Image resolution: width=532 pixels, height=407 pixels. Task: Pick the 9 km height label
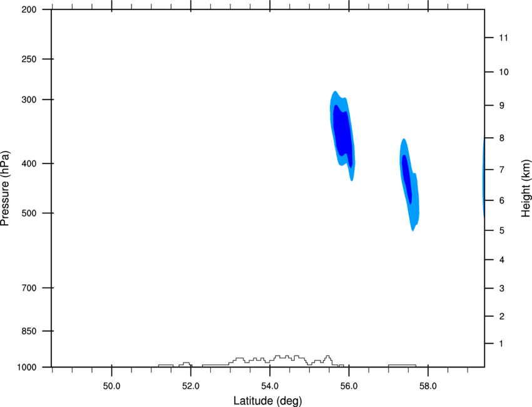(502, 106)
